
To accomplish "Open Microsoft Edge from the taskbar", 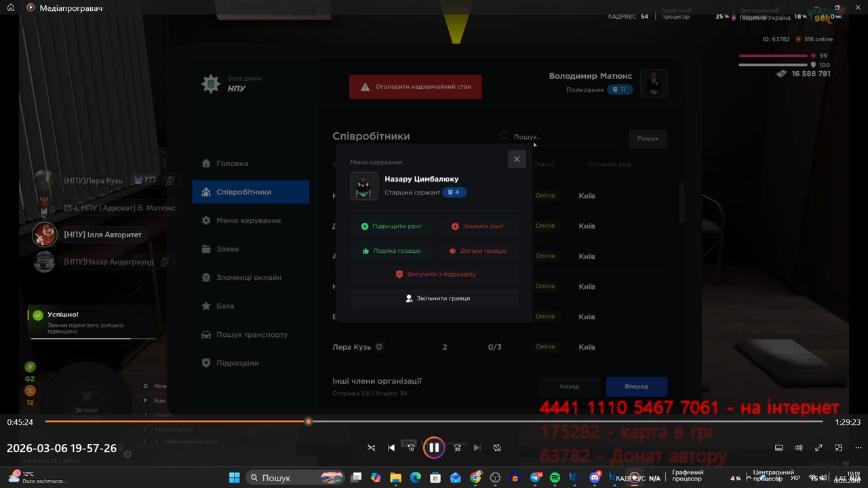I will pyautogui.click(x=416, y=478).
